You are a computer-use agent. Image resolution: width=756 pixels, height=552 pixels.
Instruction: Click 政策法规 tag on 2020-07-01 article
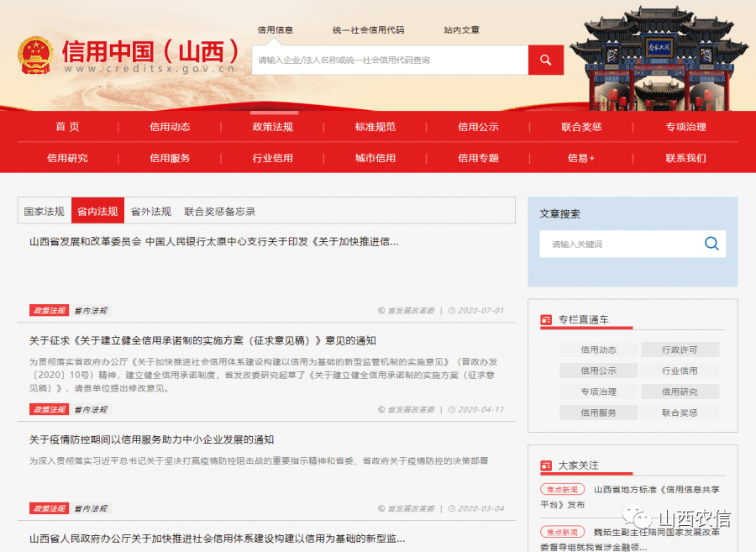50,311
